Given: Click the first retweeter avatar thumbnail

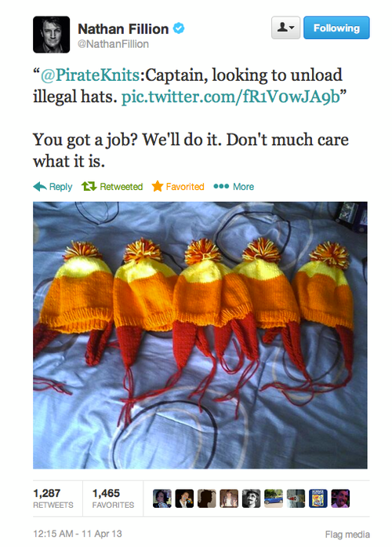Looking at the screenshot, I should [162, 498].
